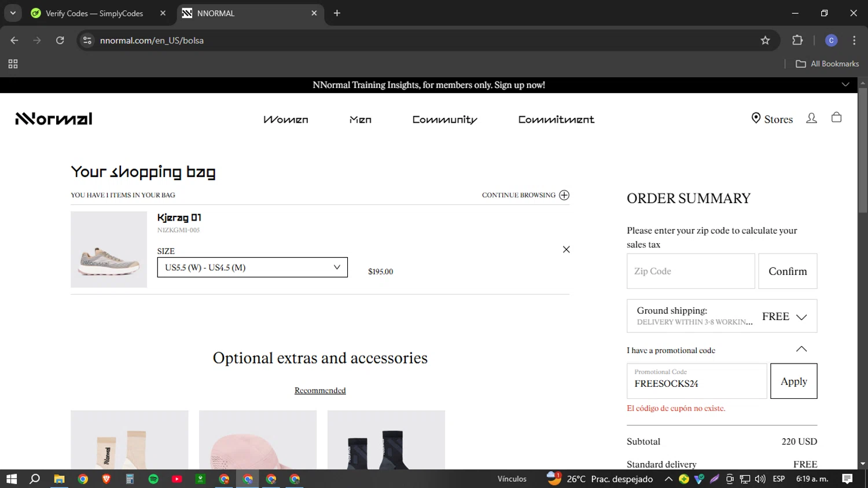Open the network icon in system tray
The image size is (868, 488).
pos(745,479)
